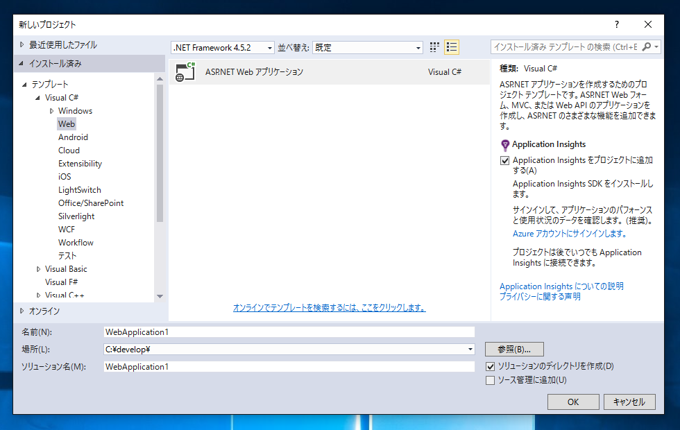Viewport: 680px width, 430px height.
Task: Click the キャンセル button
Action: (x=629, y=402)
